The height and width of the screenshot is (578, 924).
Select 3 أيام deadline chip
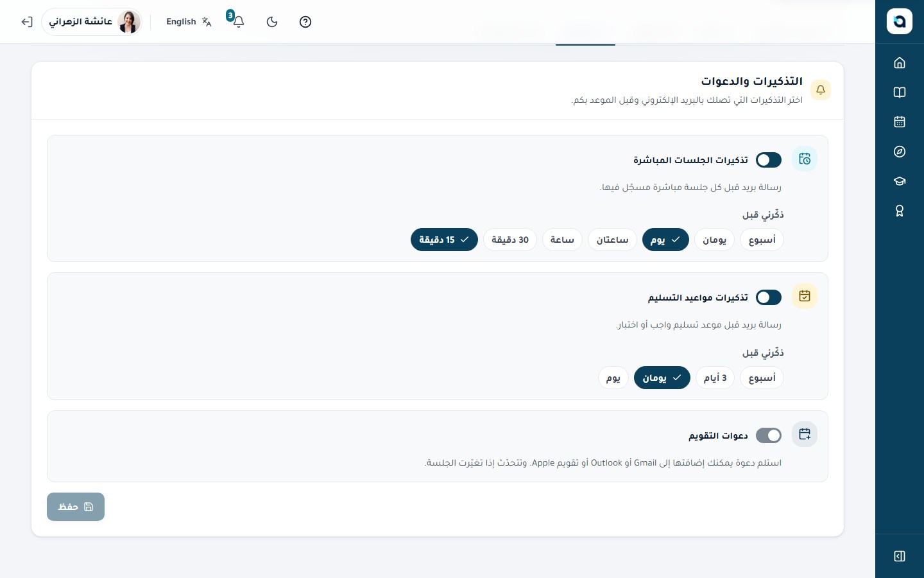click(715, 378)
